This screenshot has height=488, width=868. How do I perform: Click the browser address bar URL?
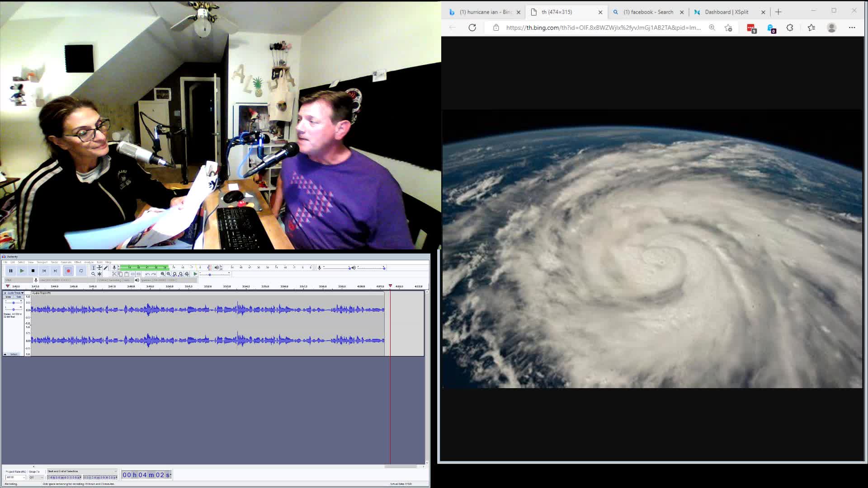[x=604, y=28]
